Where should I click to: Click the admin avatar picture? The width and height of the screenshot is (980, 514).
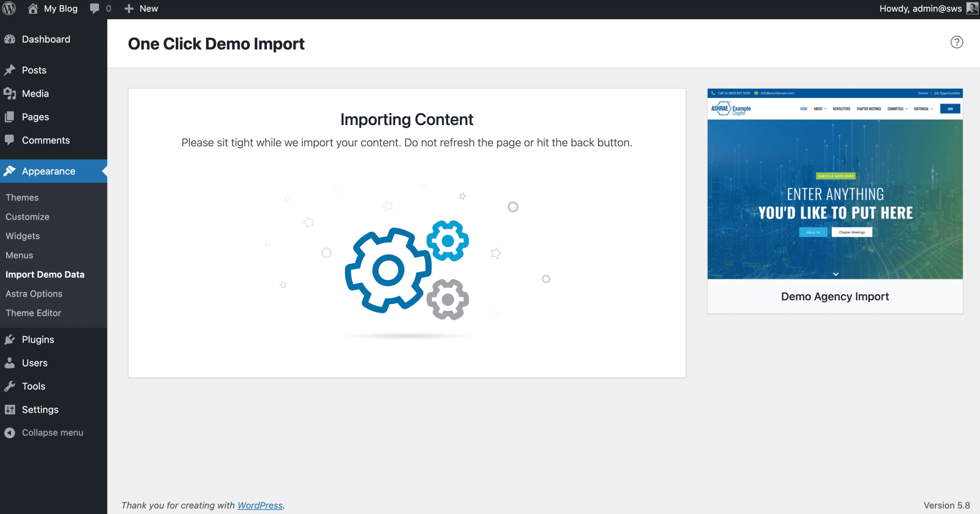coord(972,8)
